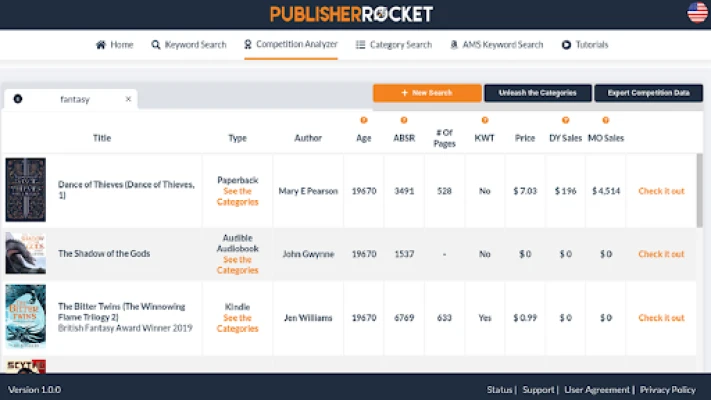The image size is (711, 400).
Task: Open the AMS Keyword Search tab
Action: (x=497, y=45)
